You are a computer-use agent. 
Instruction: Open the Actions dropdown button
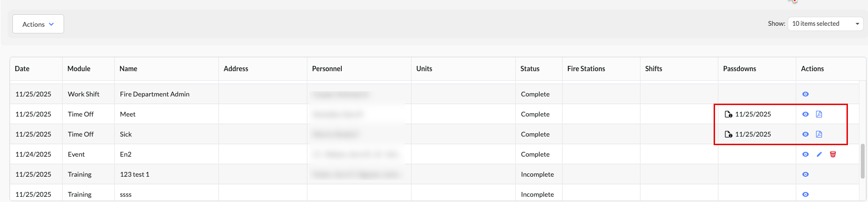point(38,24)
